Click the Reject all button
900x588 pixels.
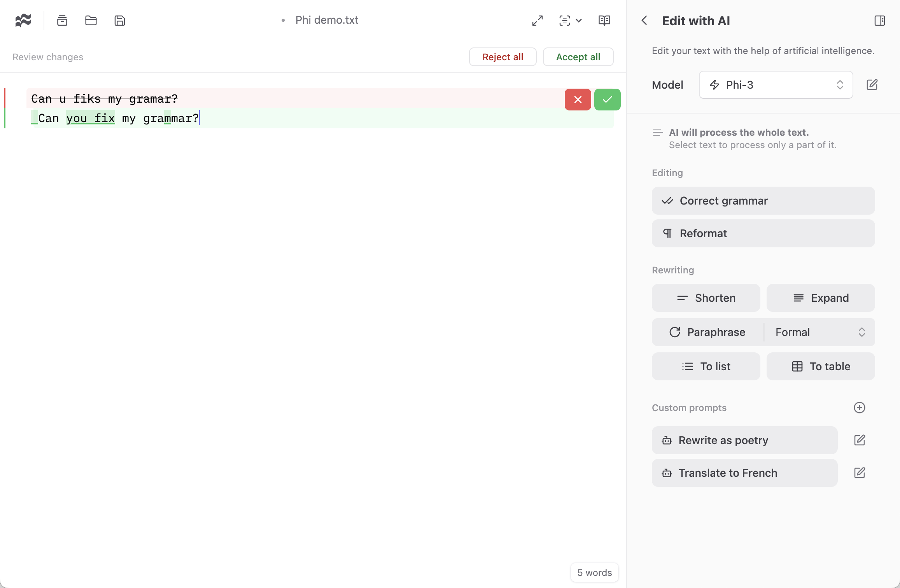point(503,57)
